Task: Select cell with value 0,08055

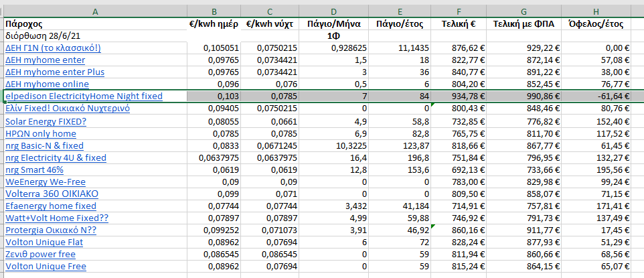Action: coord(213,122)
